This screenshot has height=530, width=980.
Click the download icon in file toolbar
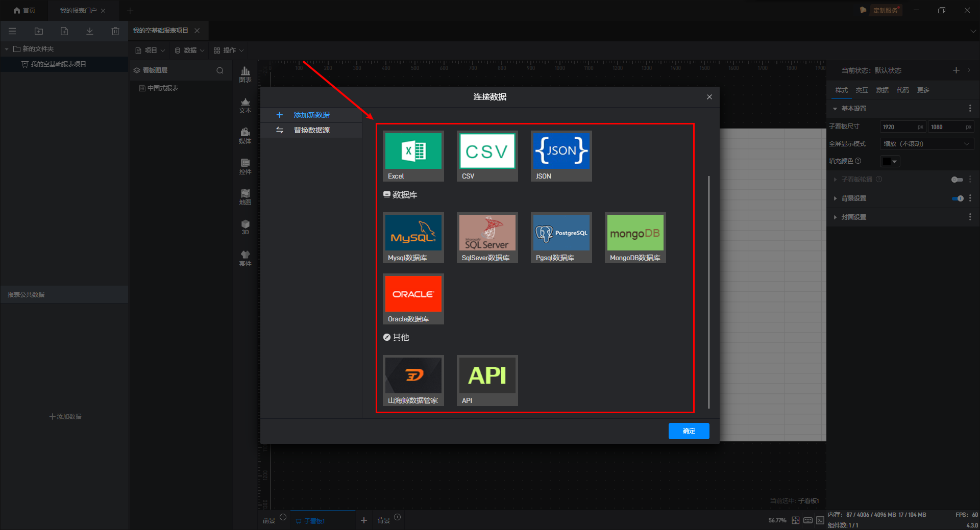click(x=90, y=31)
